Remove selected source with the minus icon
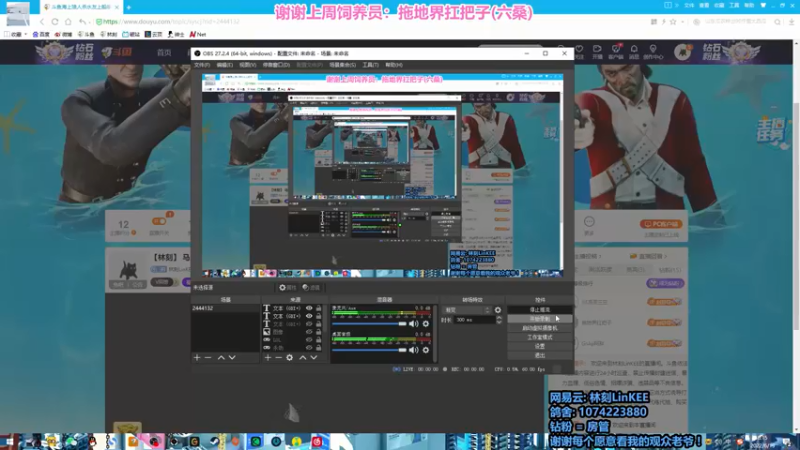The image size is (800, 450). [x=279, y=358]
